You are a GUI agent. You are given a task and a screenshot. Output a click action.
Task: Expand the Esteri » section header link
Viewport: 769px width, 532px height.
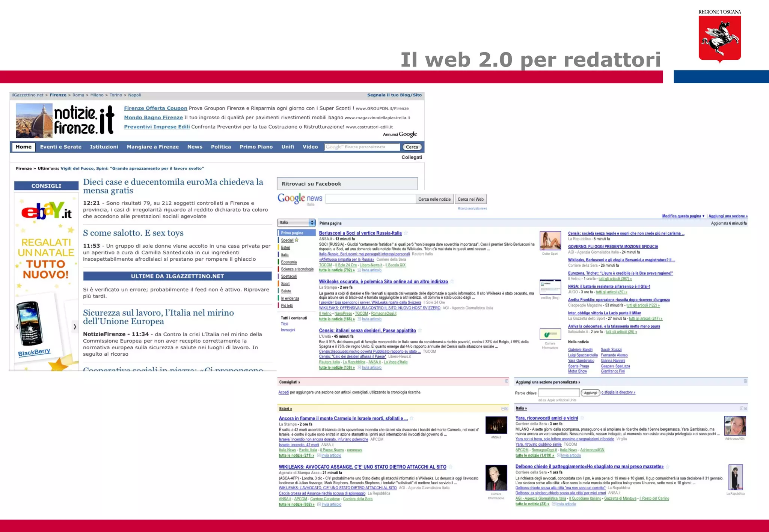(285, 409)
